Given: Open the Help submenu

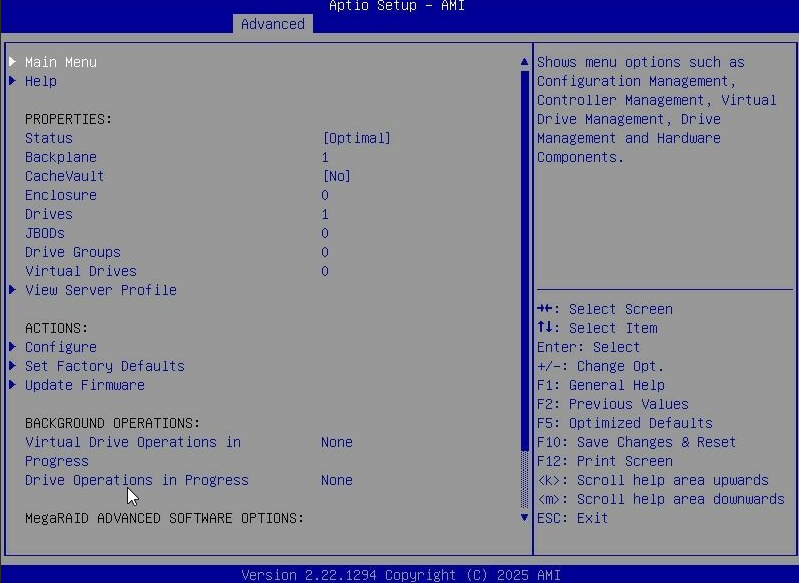Looking at the screenshot, I should [x=41, y=81].
